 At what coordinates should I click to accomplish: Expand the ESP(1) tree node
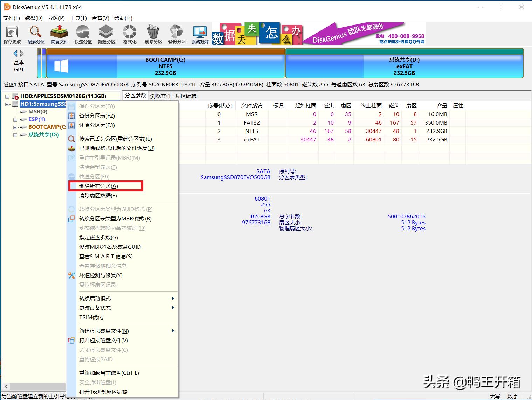point(15,119)
